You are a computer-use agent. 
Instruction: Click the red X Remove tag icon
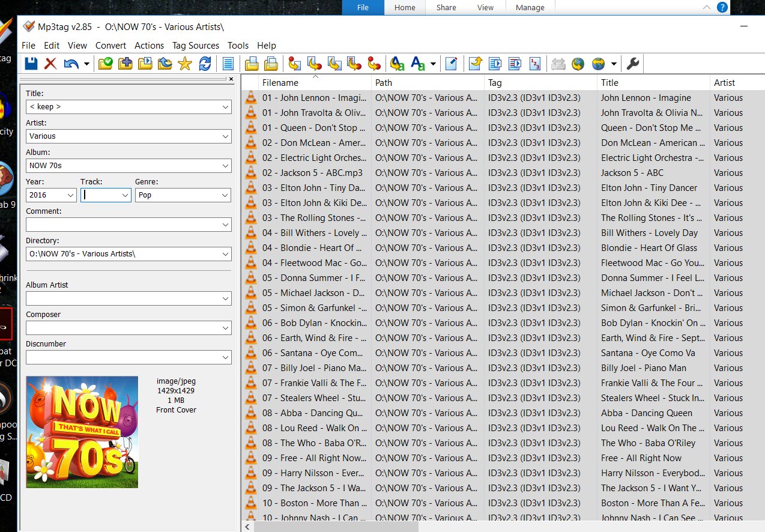(x=50, y=64)
